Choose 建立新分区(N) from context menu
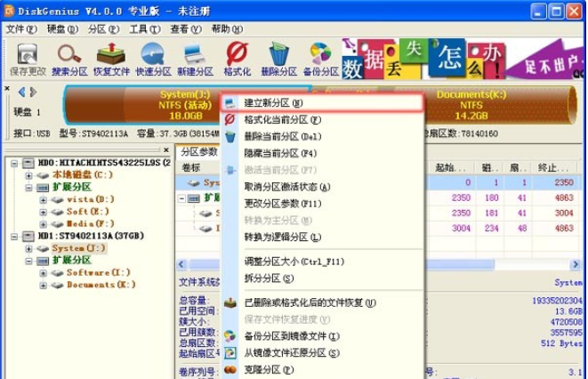The height and width of the screenshot is (379, 588). (x=322, y=102)
